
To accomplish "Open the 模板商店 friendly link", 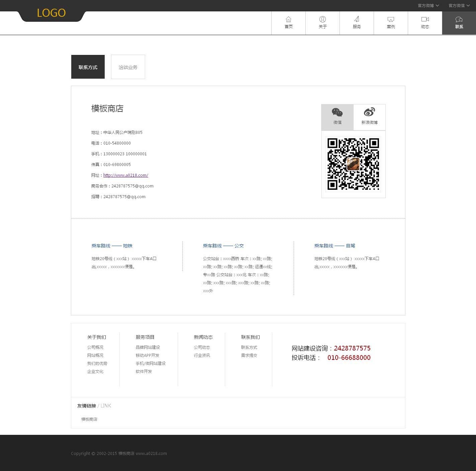I will pos(89,419).
